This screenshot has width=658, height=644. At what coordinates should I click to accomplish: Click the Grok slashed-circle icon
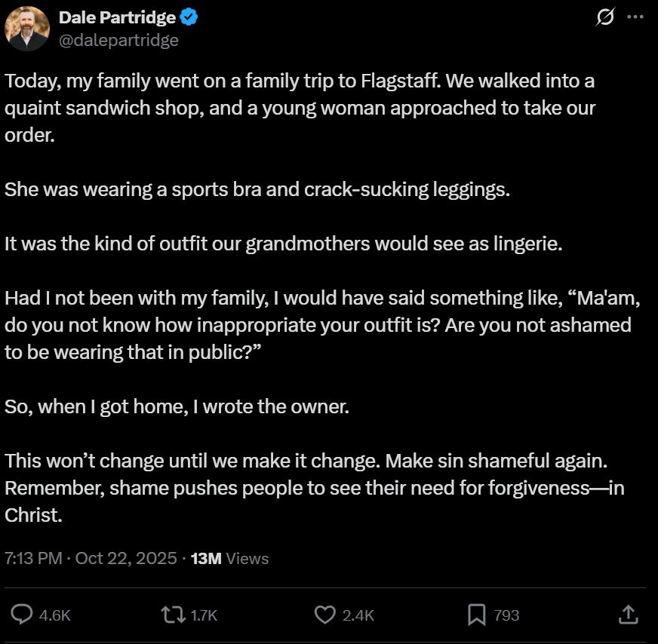pyautogui.click(x=604, y=18)
